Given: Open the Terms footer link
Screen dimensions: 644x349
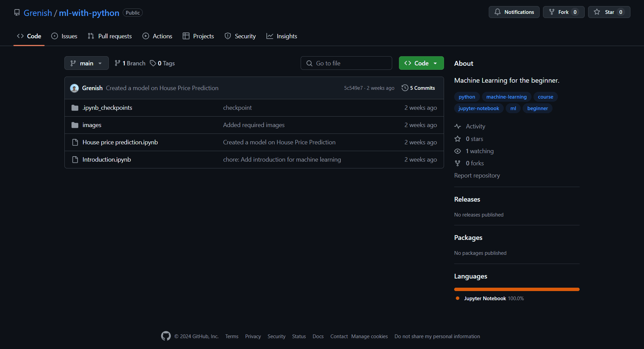Looking at the screenshot, I should point(232,336).
